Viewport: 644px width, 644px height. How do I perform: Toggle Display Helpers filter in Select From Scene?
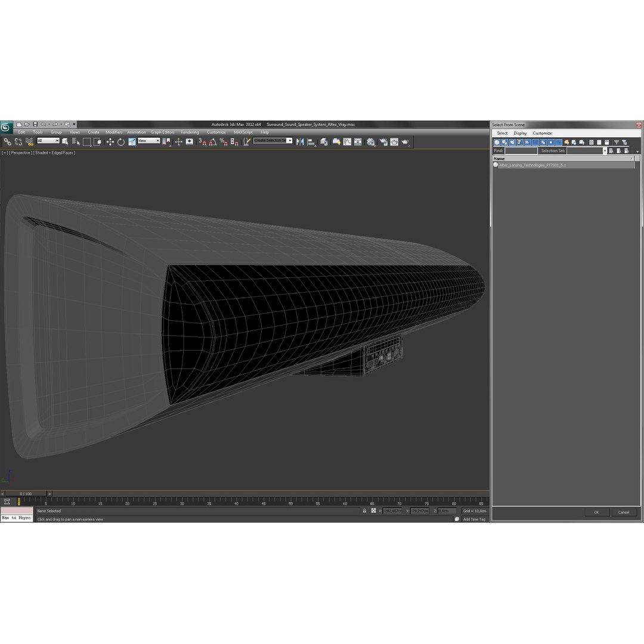point(527,142)
